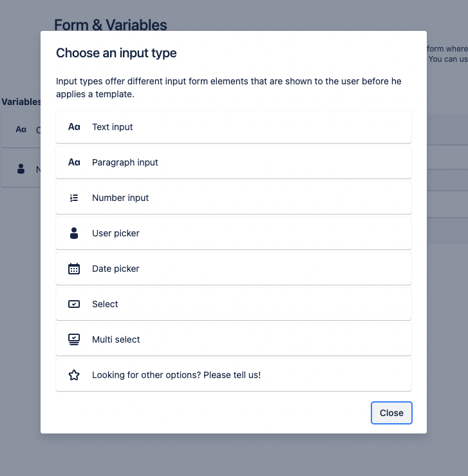Click the Aa variable icon behind the dialog

tap(21, 129)
